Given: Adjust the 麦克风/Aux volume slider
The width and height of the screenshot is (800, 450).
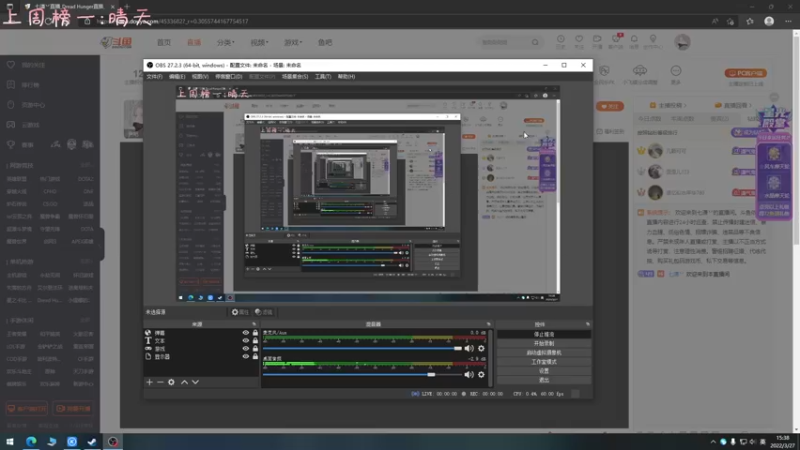Looking at the screenshot, I should click(x=362, y=348).
